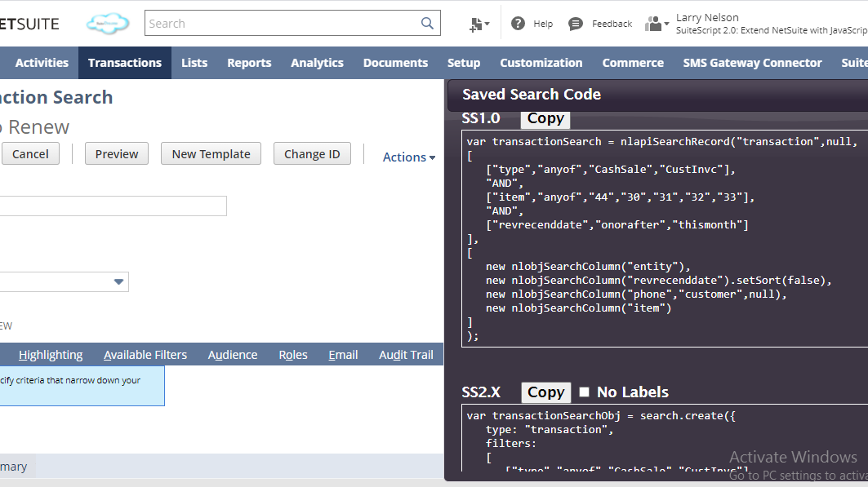Click the search magnifier icon
This screenshot has height=487, width=868.
tap(427, 23)
